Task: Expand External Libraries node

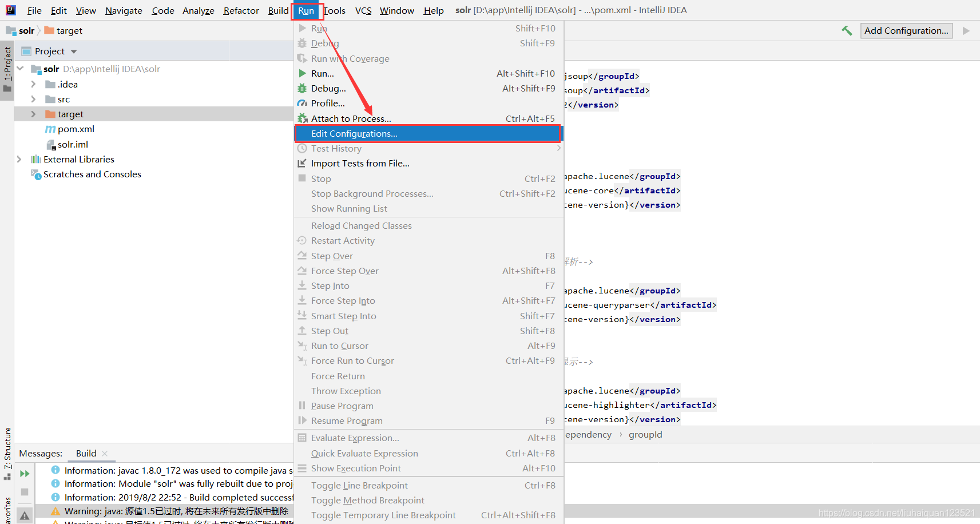Action: 19,159
